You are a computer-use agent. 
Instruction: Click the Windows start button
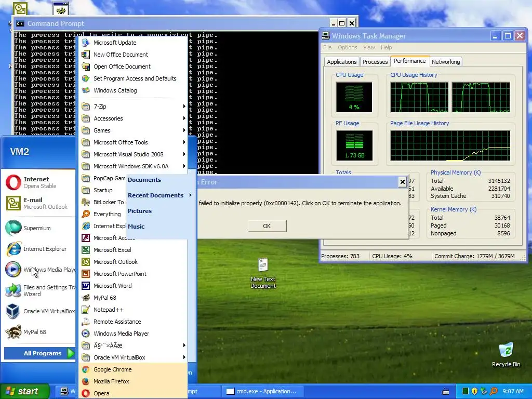[x=24, y=391]
